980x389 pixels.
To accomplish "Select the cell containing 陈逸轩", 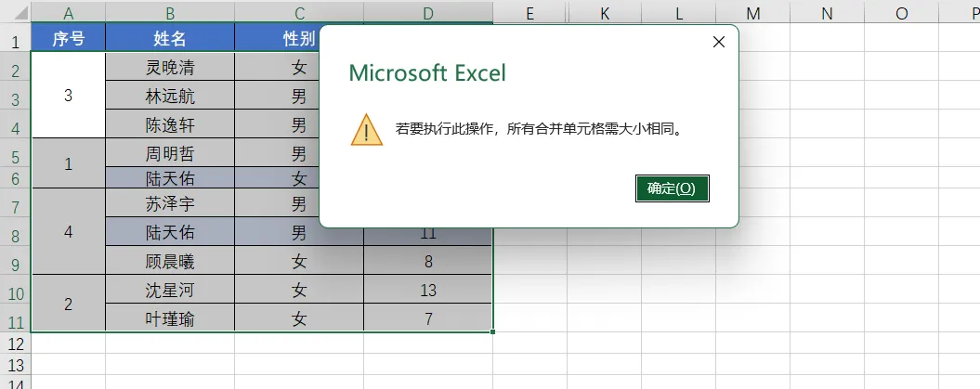I will click(170, 123).
